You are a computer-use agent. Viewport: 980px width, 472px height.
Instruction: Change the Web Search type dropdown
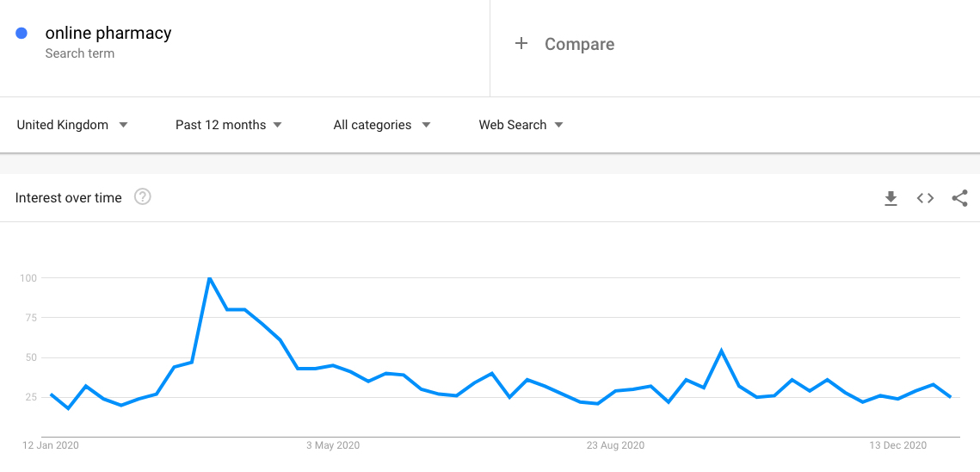tap(521, 125)
